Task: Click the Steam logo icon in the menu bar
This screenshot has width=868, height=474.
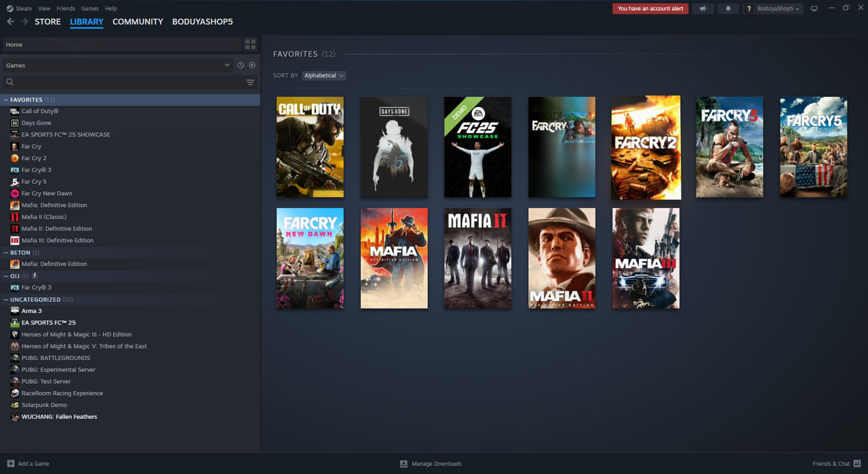Action: click(x=9, y=9)
